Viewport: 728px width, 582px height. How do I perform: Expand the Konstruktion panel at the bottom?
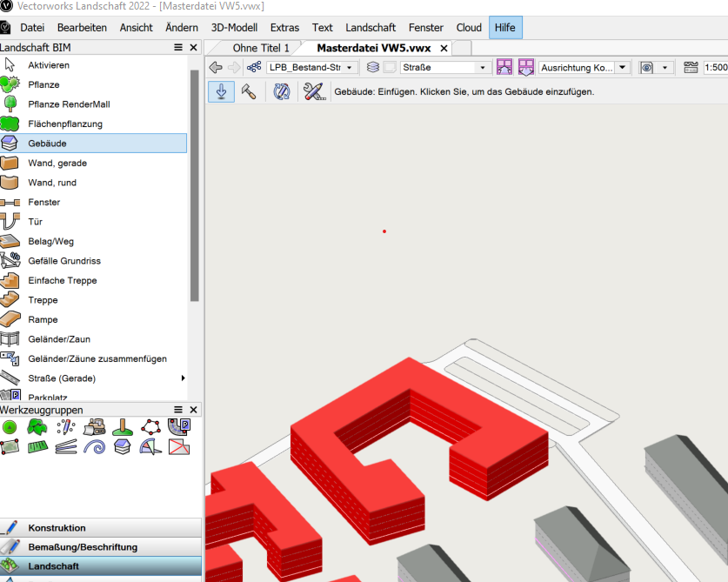point(101,527)
